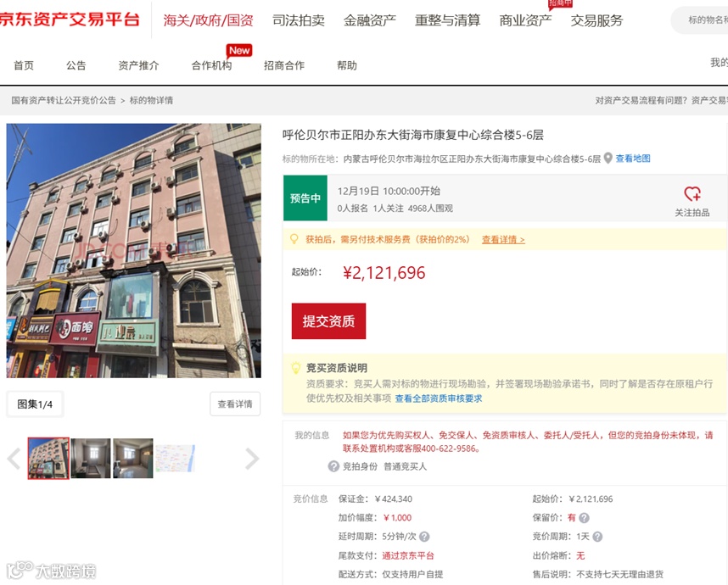Click the green 预告中 status badge

[x=305, y=198]
